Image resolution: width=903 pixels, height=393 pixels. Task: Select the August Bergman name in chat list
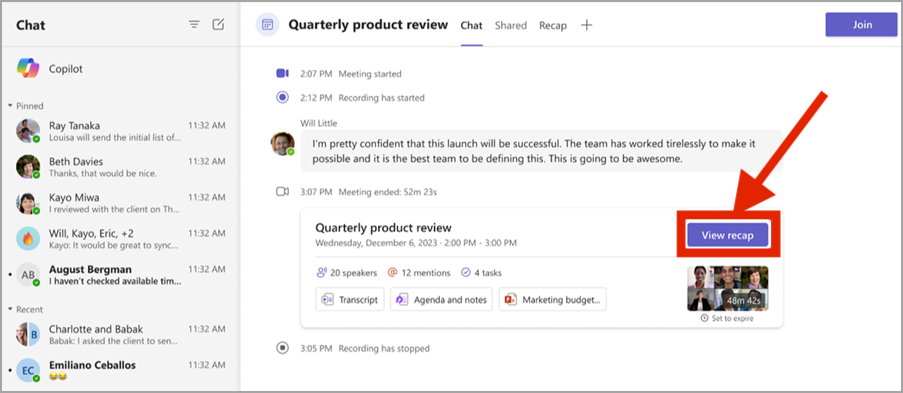(x=90, y=269)
